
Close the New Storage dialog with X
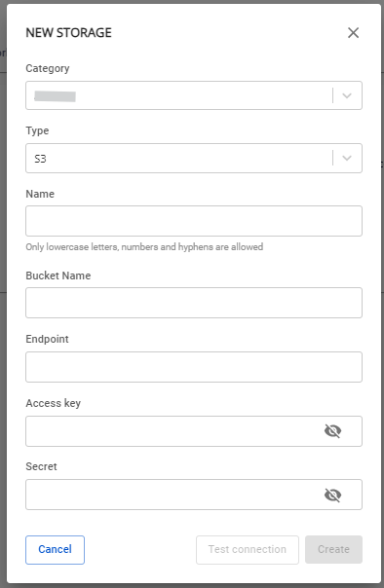[353, 33]
